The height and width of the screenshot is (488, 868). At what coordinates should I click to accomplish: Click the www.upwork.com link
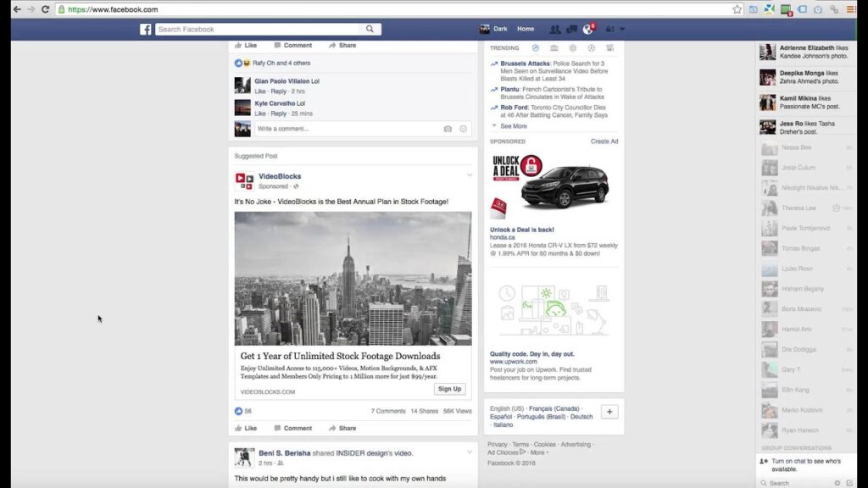(x=513, y=362)
